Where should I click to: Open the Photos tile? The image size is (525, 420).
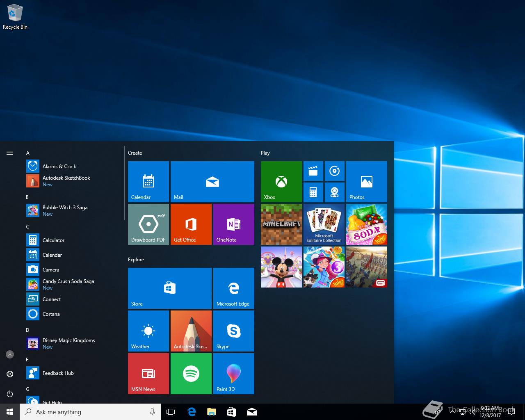367,182
